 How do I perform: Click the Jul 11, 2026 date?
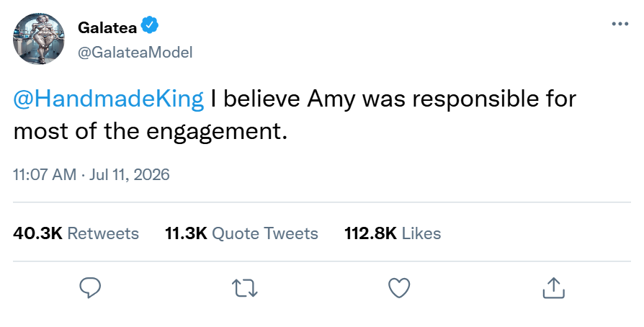click(130, 174)
